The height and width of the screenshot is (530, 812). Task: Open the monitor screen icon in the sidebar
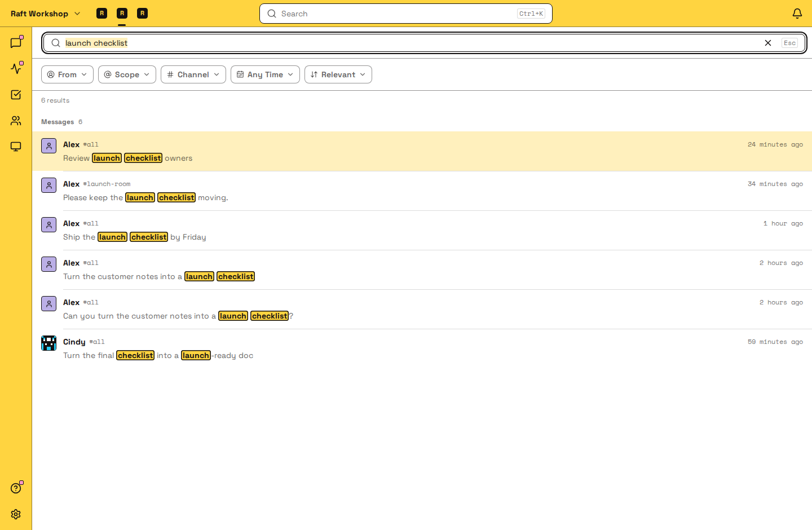(x=16, y=147)
